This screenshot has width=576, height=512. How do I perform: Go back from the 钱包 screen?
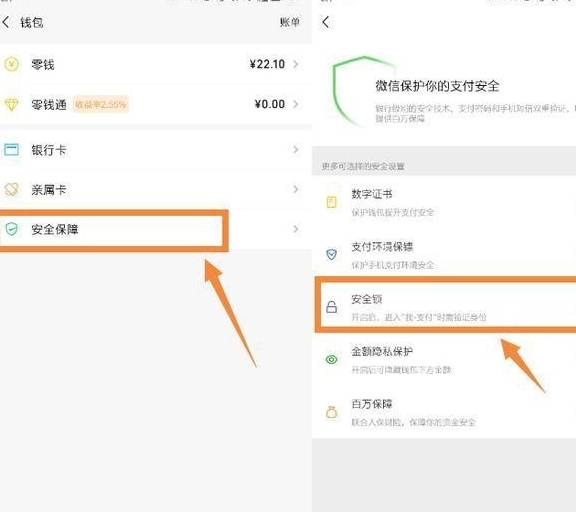6,23
